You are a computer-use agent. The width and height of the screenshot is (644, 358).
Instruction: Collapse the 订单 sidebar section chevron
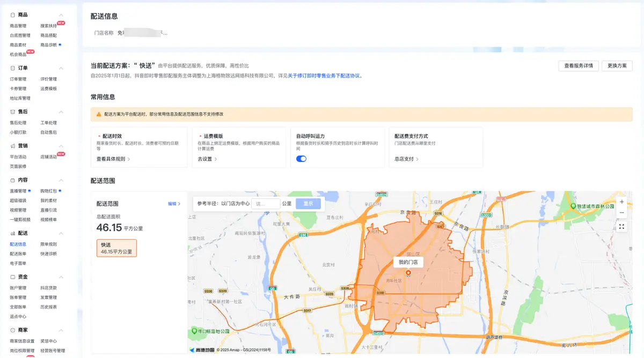click(61, 68)
